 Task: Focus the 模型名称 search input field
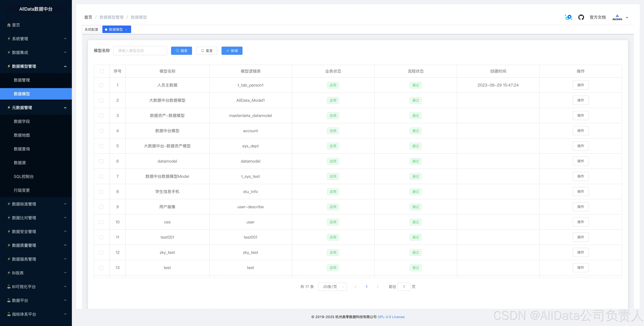pos(140,51)
